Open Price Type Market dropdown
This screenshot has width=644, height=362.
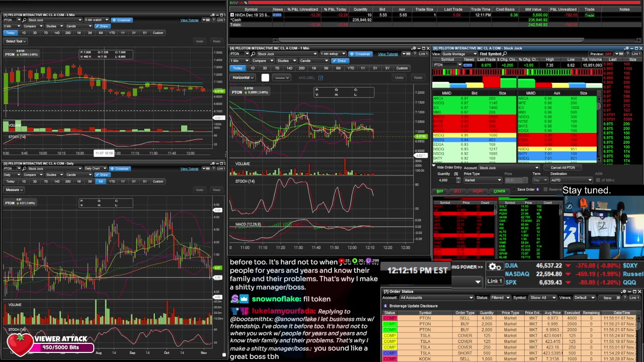tap(482, 180)
